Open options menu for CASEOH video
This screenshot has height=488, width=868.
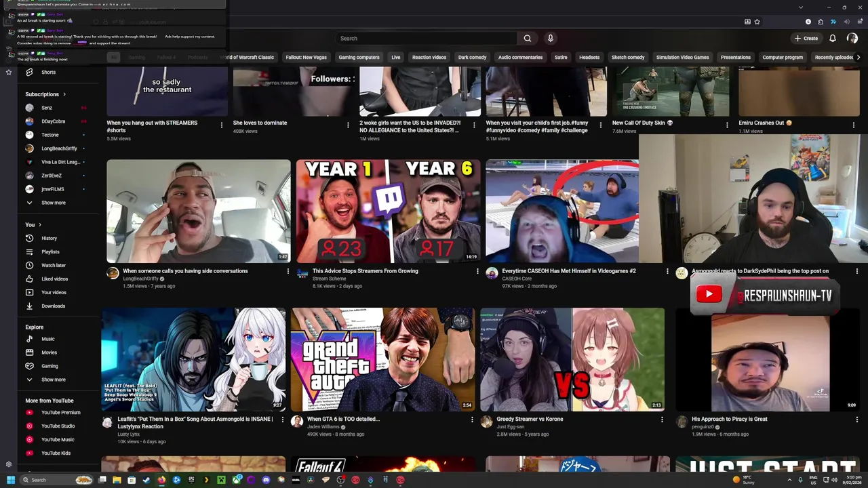tap(667, 271)
